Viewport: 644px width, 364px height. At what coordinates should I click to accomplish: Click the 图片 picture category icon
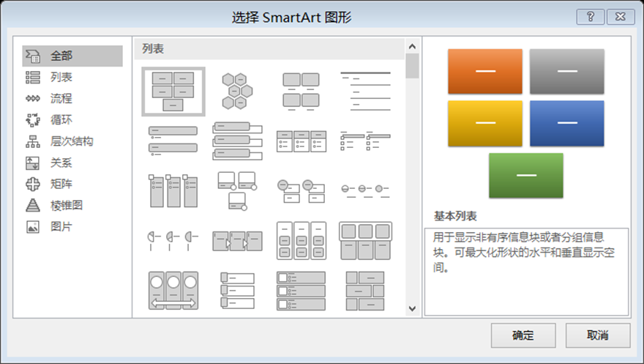[x=33, y=227]
